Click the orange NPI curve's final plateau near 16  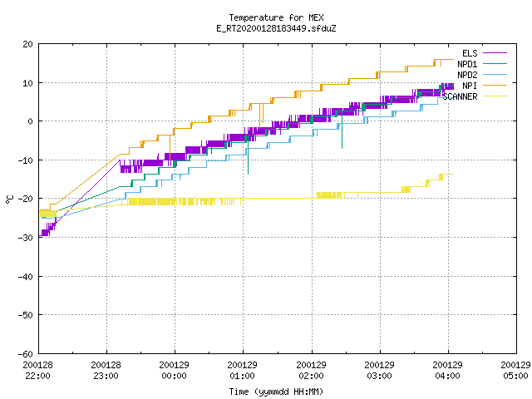click(x=444, y=60)
